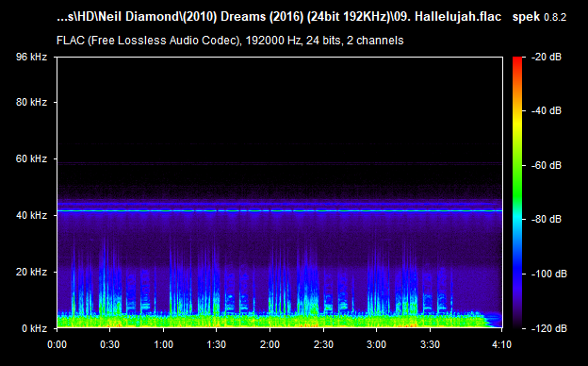Click the -40 dB scale label

pos(547,110)
